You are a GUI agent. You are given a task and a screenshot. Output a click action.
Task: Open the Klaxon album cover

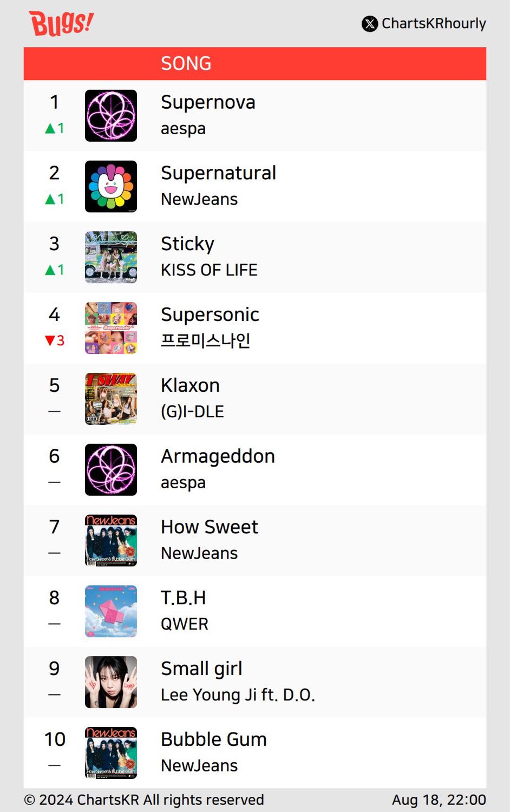click(111, 399)
